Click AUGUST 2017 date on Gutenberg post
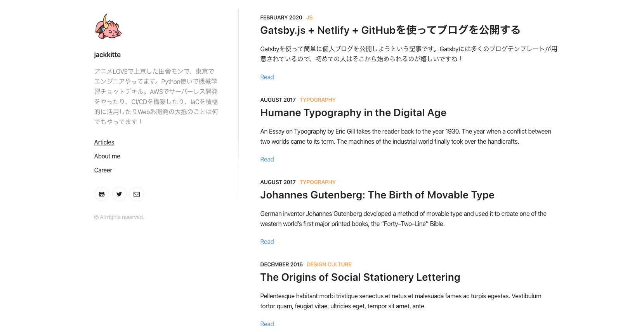The image size is (644, 332). (278, 183)
